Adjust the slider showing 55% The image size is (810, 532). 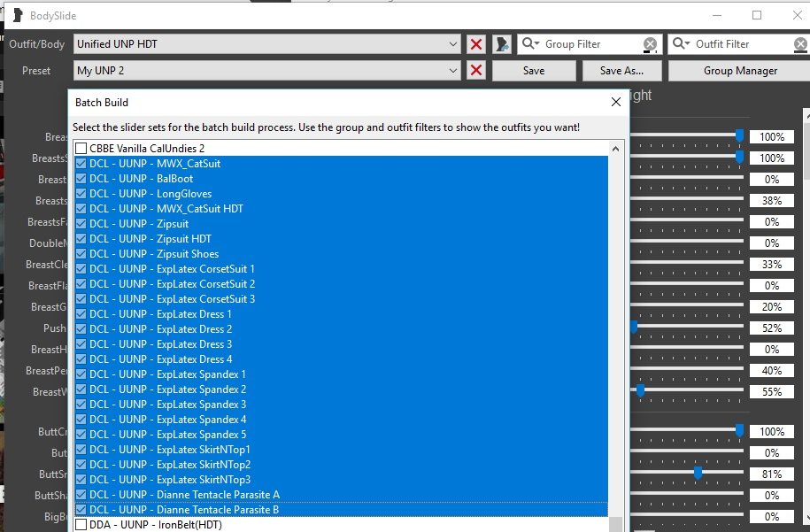pos(641,391)
